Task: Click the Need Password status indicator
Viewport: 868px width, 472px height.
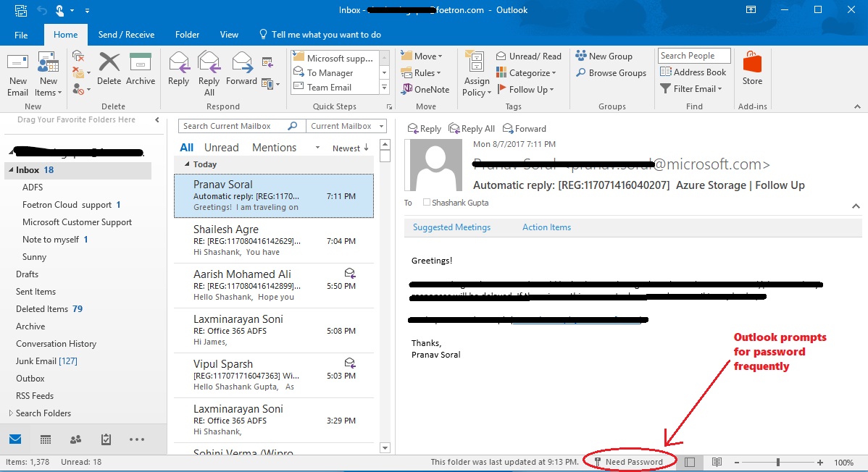Action: pos(628,461)
